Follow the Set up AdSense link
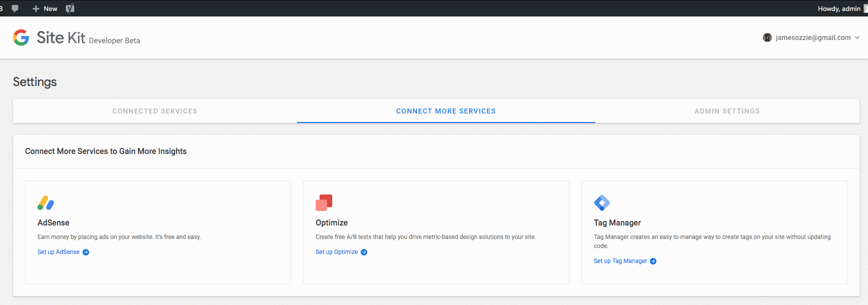Viewport: 868px width, 305px height. (59, 252)
